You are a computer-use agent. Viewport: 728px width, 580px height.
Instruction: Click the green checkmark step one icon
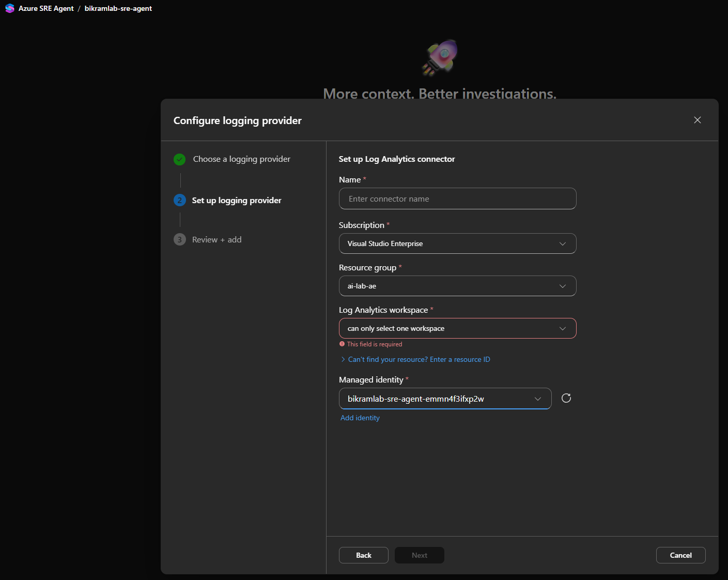pos(179,159)
